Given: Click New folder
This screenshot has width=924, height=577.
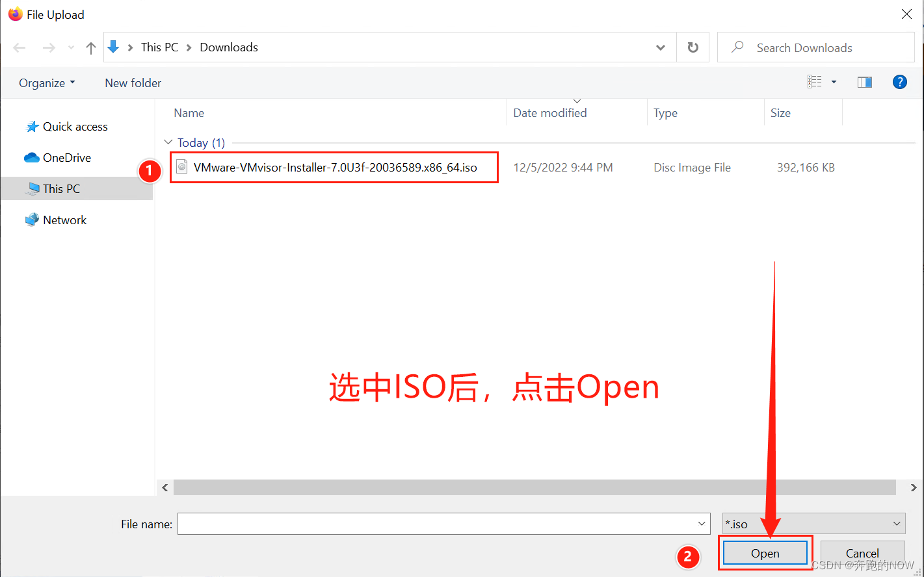Looking at the screenshot, I should click(x=133, y=83).
